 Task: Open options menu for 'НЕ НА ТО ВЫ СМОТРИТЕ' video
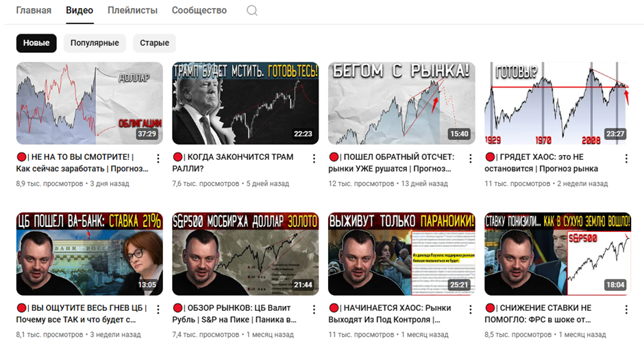click(x=158, y=158)
